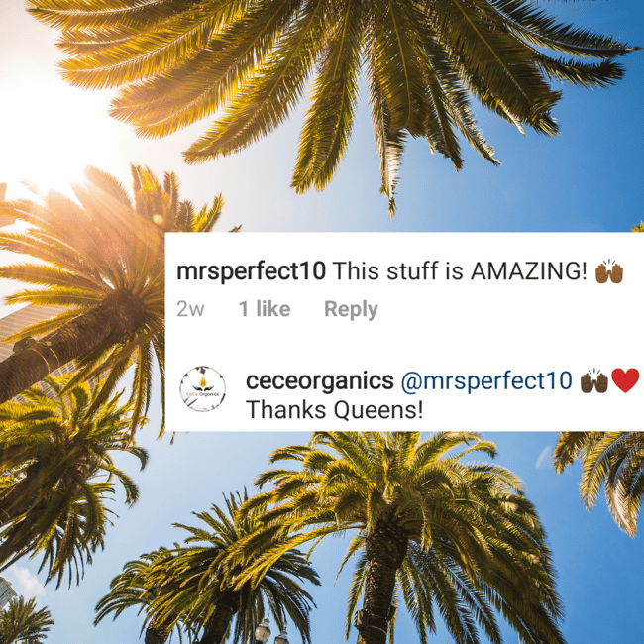Click the Reply button under the comment
This screenshot has width=644, height=644.
[x=351, y=309]
